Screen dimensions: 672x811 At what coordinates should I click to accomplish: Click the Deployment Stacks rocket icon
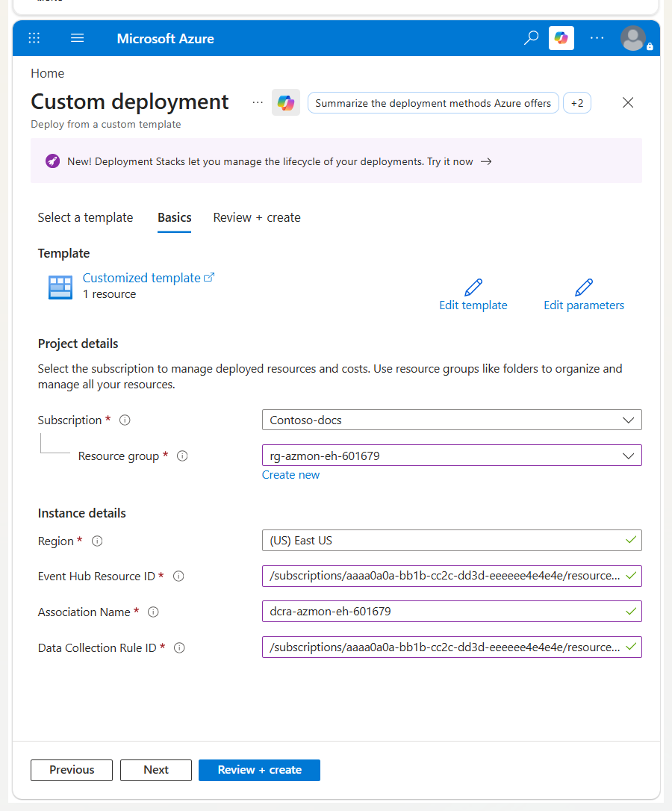tap(52, 161)
